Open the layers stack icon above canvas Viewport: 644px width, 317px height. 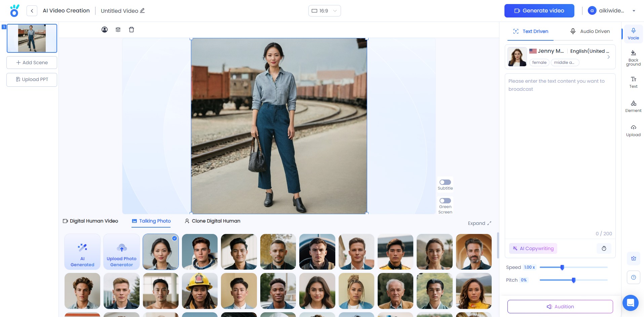(118, 30)
